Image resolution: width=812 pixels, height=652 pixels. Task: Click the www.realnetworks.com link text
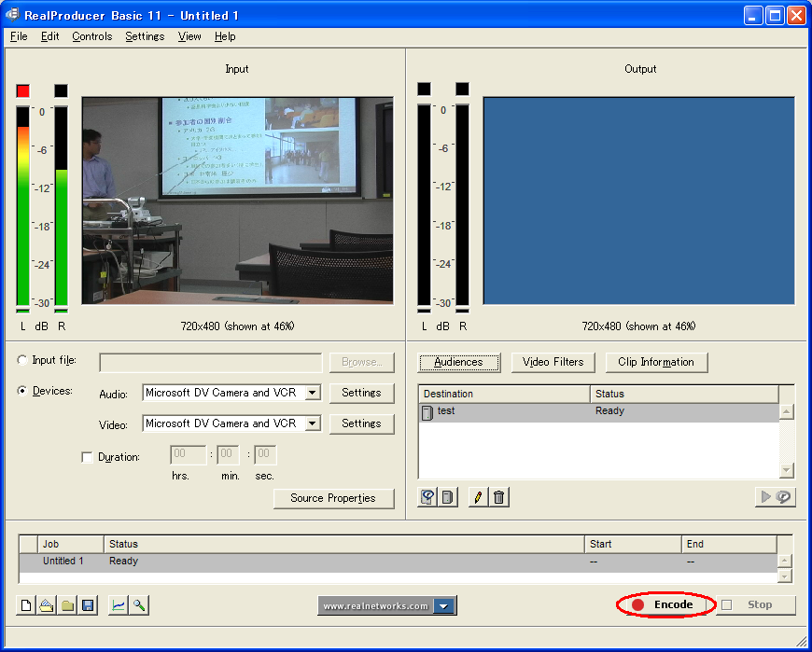coord(375,606)
